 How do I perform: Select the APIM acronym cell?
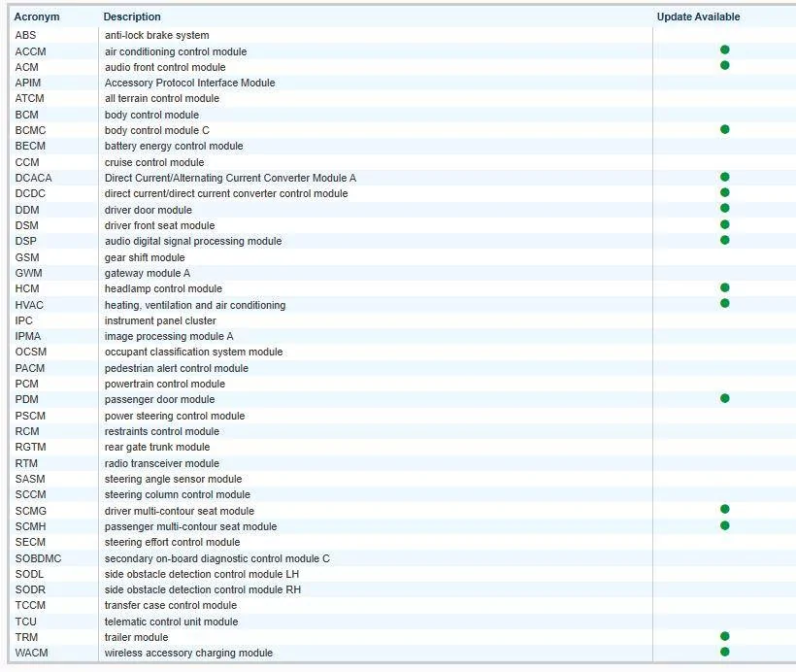(x=28, y=83)
